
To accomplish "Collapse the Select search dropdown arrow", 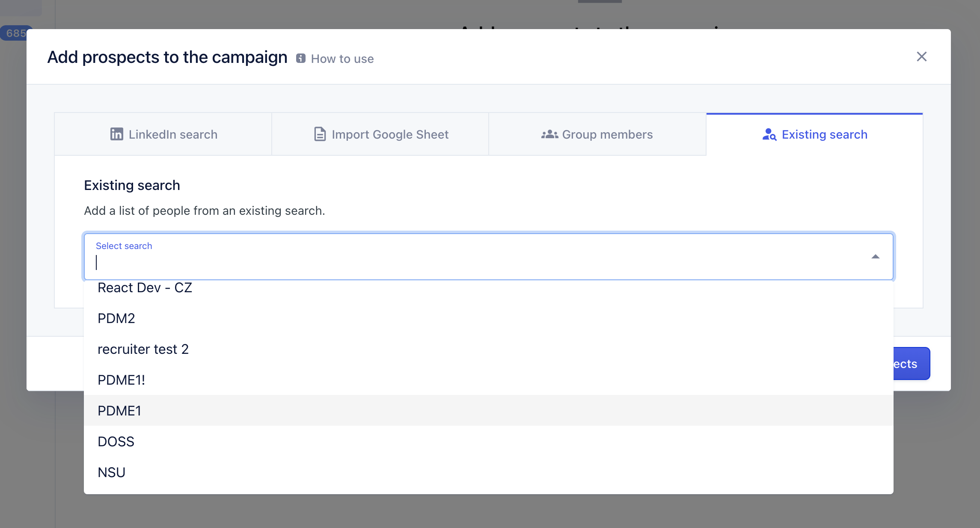I will coord(875,257).
